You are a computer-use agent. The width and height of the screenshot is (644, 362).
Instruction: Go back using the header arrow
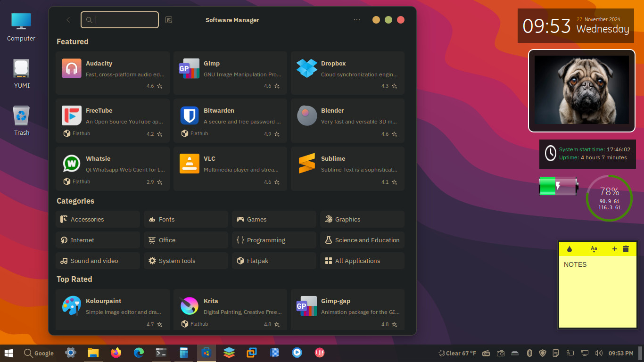tap(68, 20)
